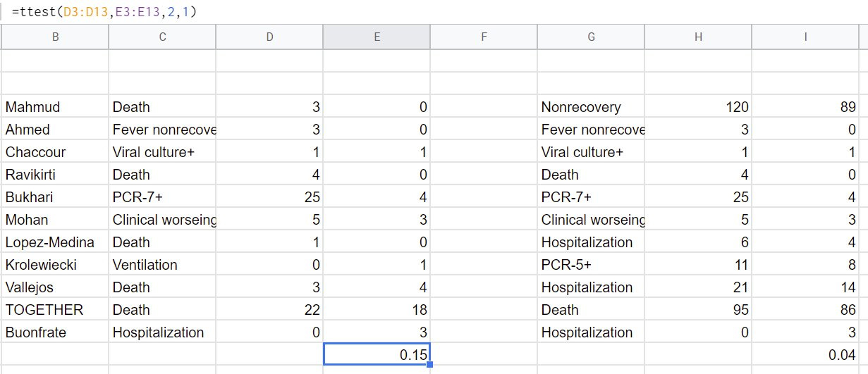Click the TOGETHER cell
This screenshot has height=374, width=868.
tap(55, 310)
